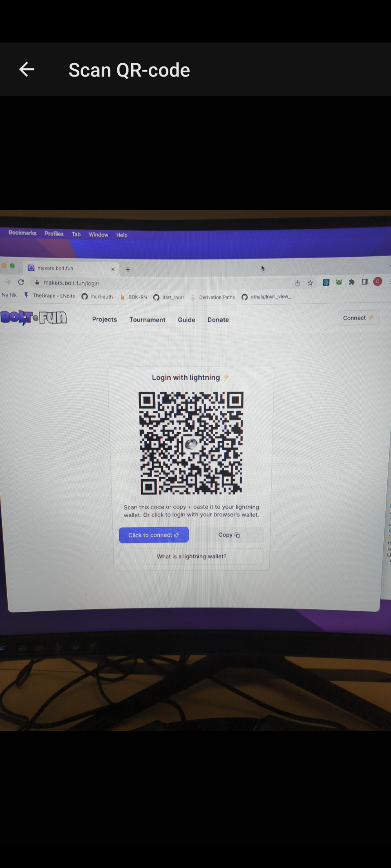Open the Window menu in the menu bar
Viewport: 391px width, 868px height.
98,235
